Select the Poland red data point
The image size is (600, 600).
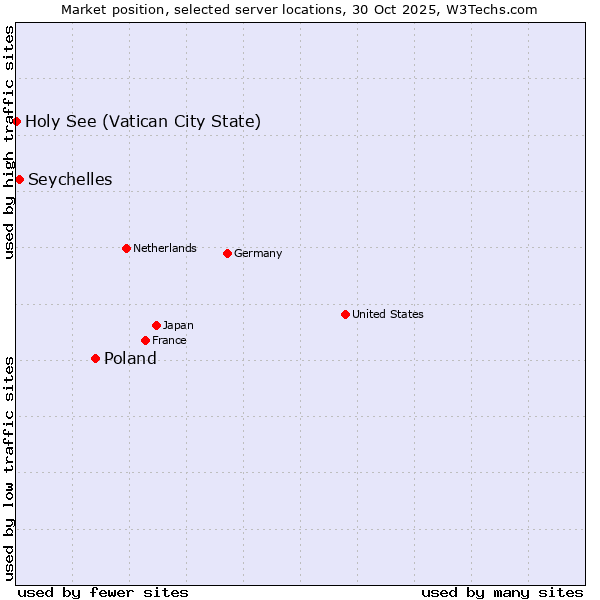coord(95,358)
